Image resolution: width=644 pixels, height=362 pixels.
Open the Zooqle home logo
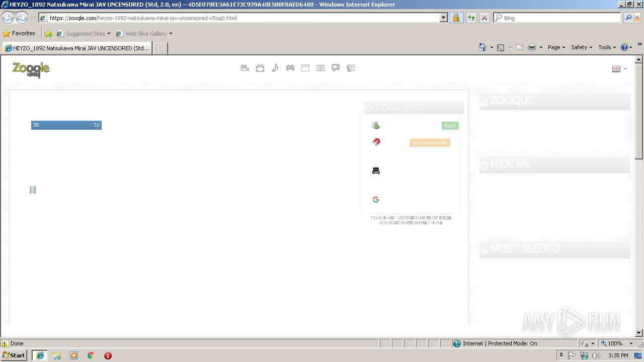[x=31, y=69]
